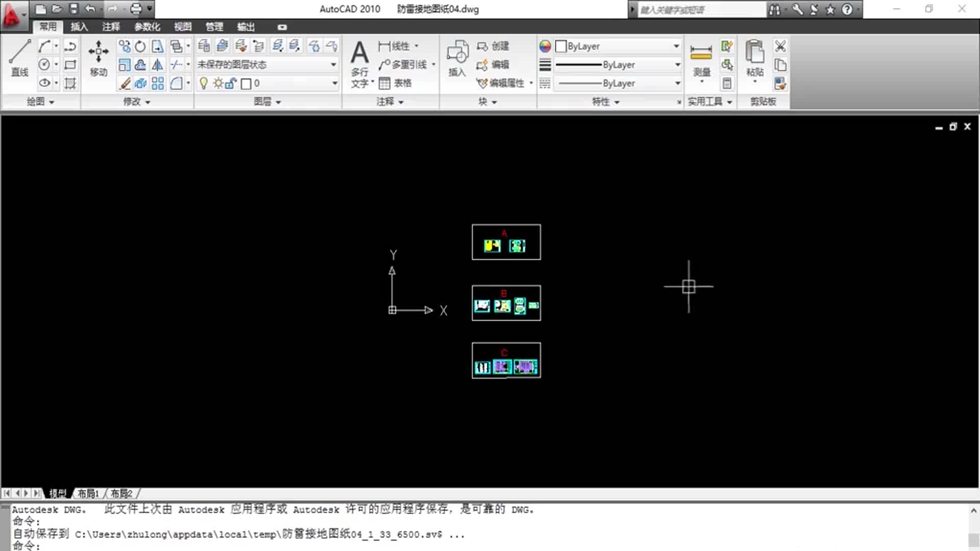This screenshot has height=551, width=980.
Task: Select the Rectangle tool in the Draw panel
Action: pyautogui.click(x=70, y=64)
